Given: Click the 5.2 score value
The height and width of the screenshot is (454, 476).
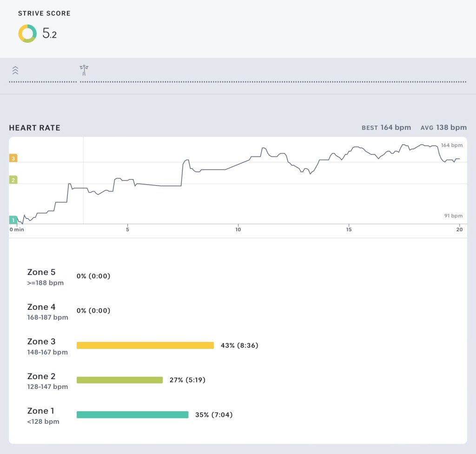Looking at the screenshot, I should click(x=49, y=33).
